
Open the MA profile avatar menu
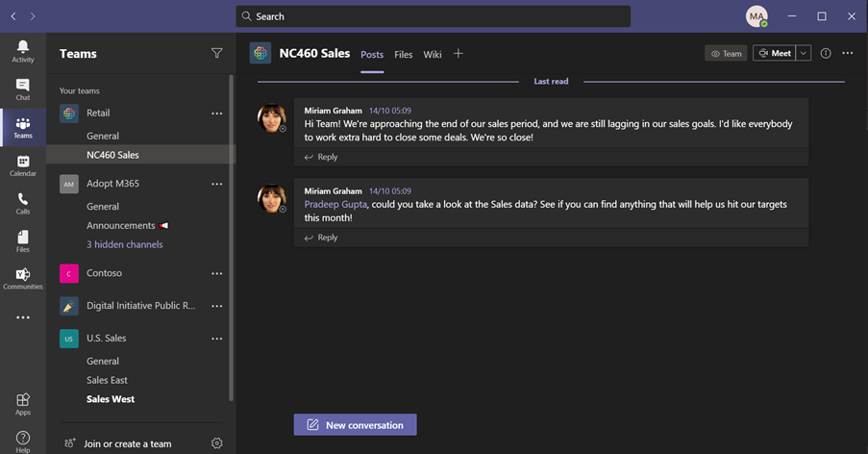[756, 16]
